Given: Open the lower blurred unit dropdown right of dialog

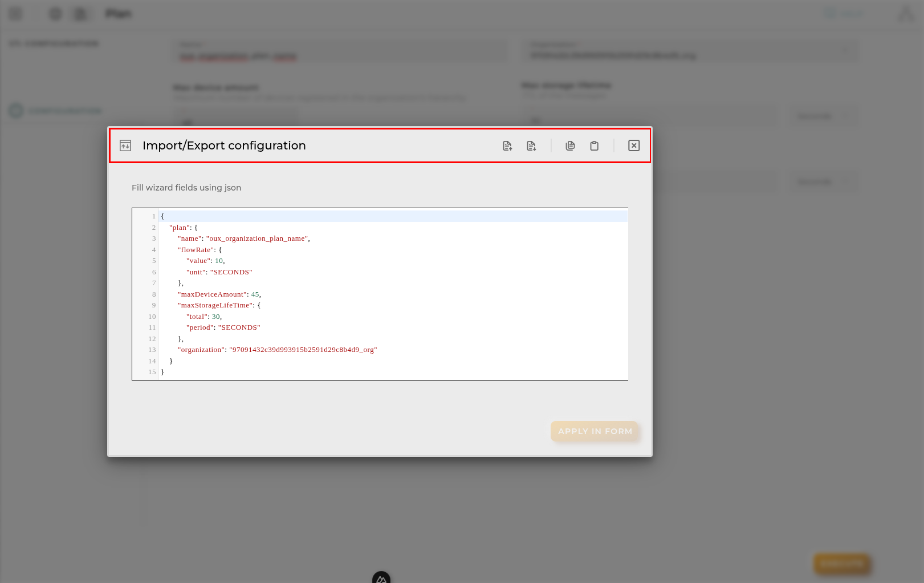Looking at the screenshot, I should click(x=823, y=182).
